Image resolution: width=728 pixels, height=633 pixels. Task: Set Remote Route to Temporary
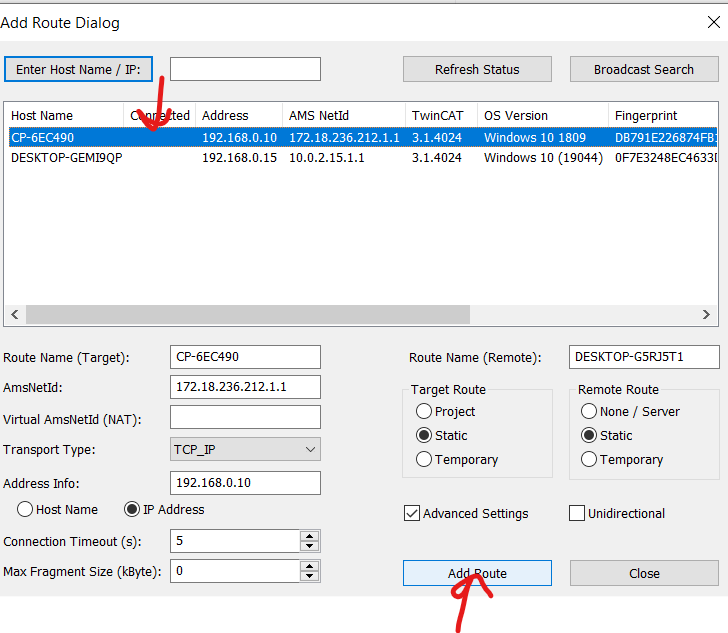pyautogui.click(x=589, y=459)
